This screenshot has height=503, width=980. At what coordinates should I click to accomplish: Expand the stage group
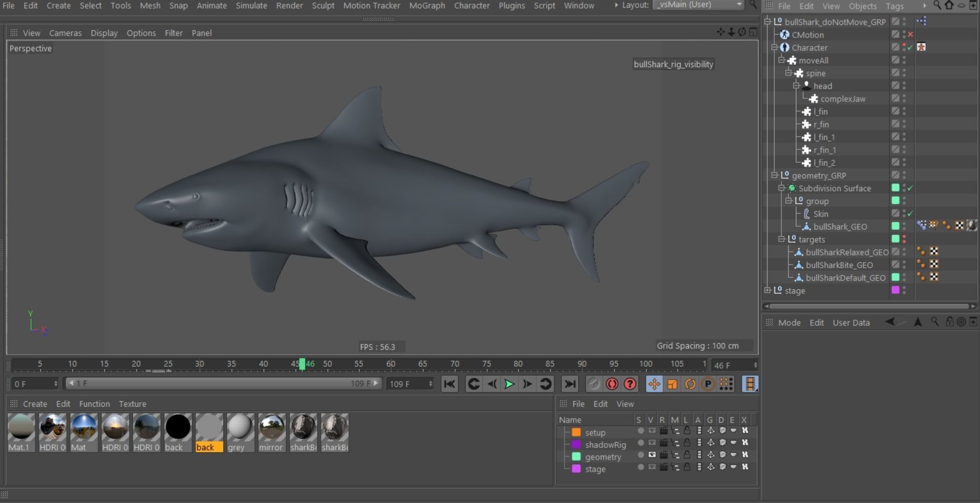point(768,290)
